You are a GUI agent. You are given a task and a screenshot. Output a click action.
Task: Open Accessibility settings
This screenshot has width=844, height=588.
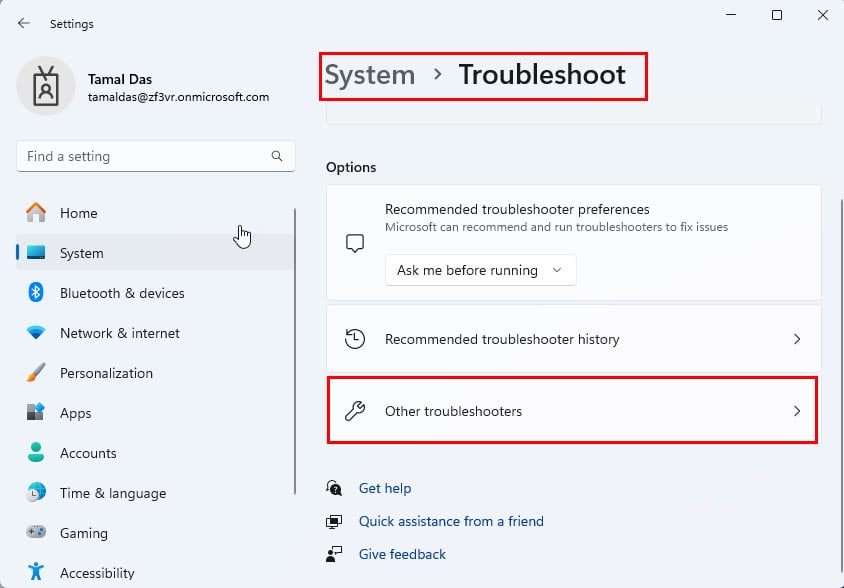(x=155, y=573)
